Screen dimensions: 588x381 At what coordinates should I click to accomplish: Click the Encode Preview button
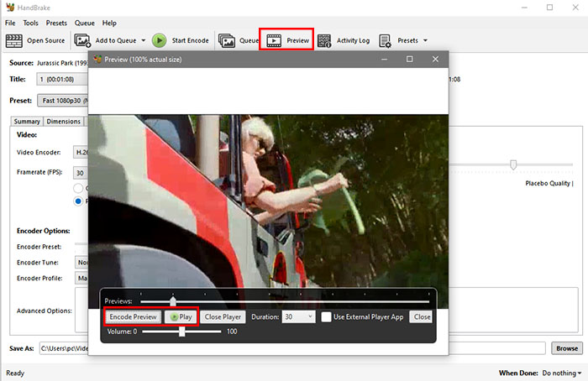133,317
